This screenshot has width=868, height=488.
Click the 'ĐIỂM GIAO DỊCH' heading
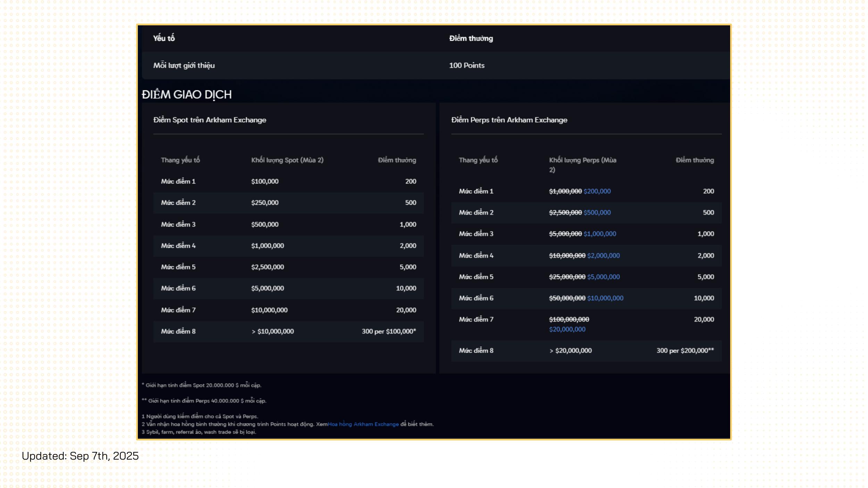click(187, 94)
